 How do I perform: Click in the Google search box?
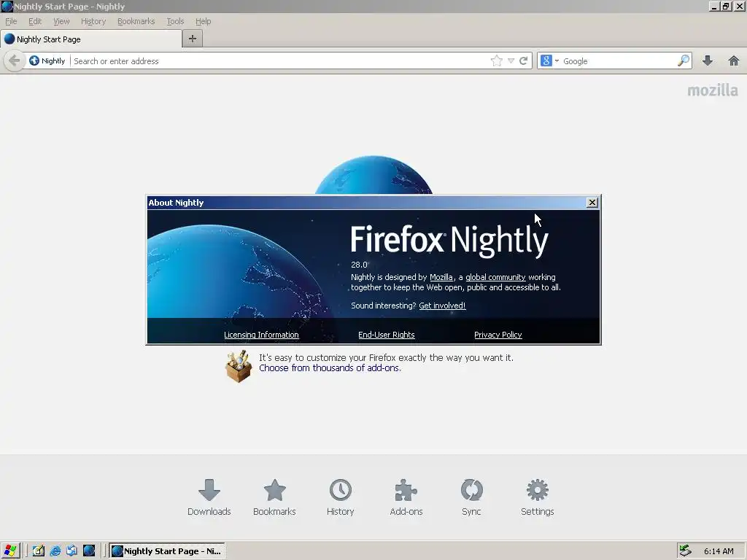(x=619, y=61)
